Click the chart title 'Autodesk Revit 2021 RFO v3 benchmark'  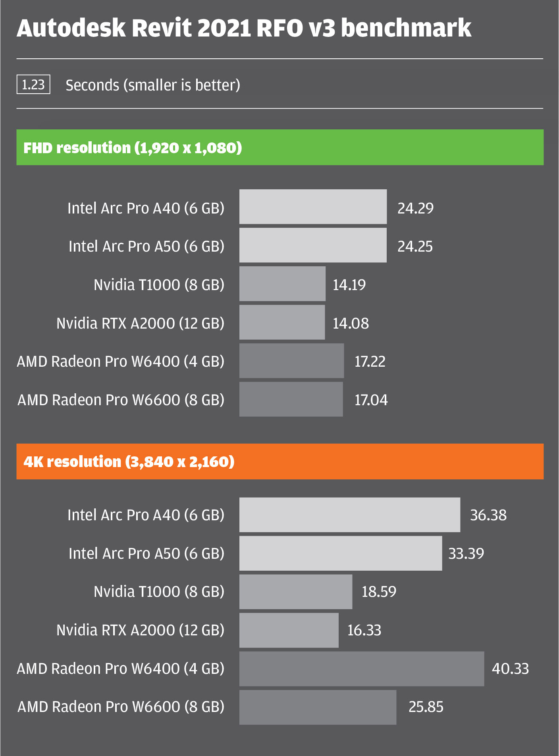[244, 28]
